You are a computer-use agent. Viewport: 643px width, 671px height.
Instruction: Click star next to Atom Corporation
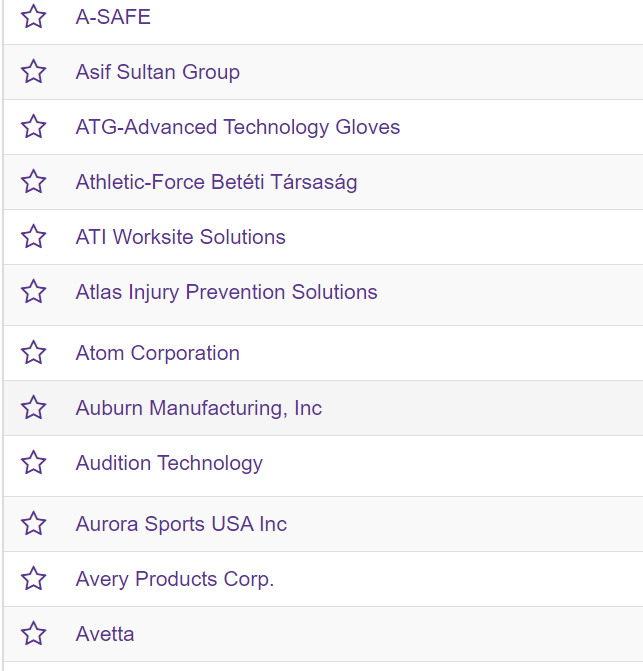pos(33,353)
